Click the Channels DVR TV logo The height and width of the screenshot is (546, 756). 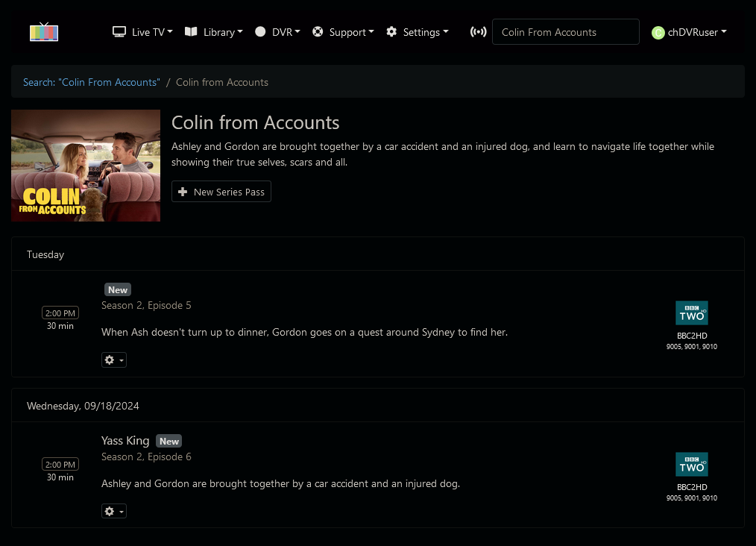(44, 32)
